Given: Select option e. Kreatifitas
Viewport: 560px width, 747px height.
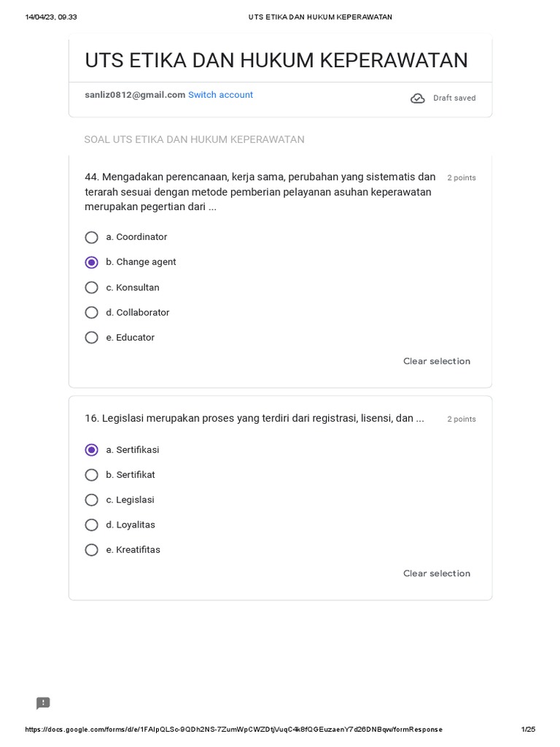Looking at the screenshot, I should (x=92, y=550).
